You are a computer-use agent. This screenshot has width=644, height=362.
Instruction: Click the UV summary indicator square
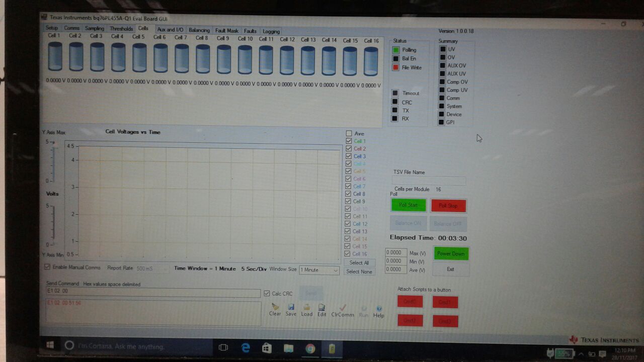[x=443, y=49]
